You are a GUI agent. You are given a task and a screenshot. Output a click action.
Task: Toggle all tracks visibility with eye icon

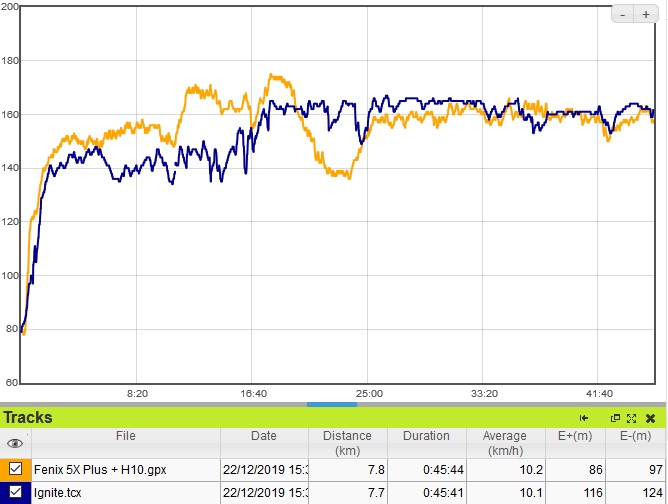[x=15, y=443]
